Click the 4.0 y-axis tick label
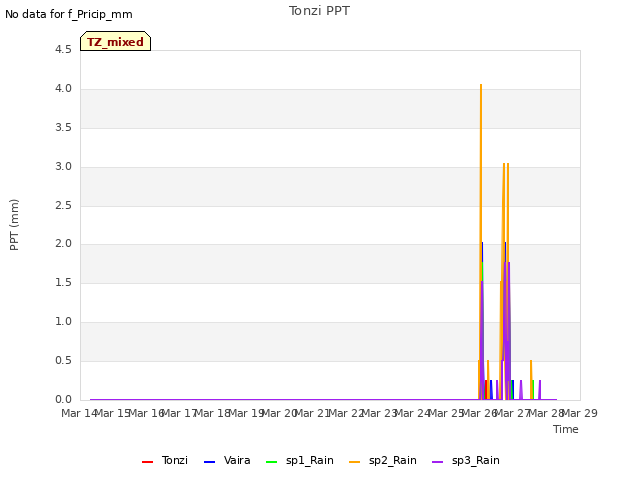This screenshot has height=480, width=640. (x=63, y=89)
